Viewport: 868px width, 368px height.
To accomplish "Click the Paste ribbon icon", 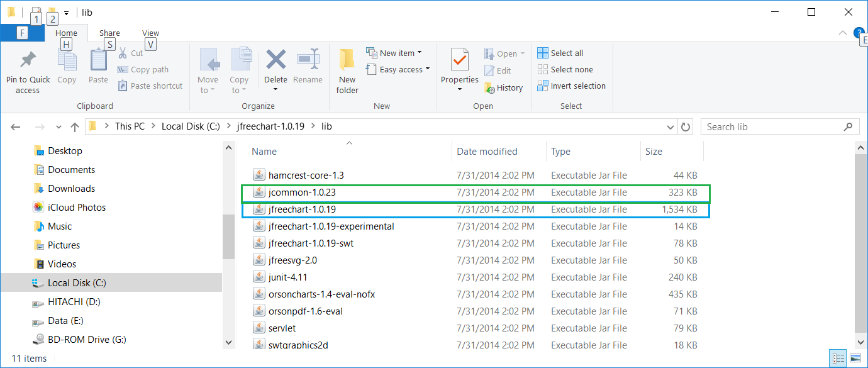I will 99,60.
